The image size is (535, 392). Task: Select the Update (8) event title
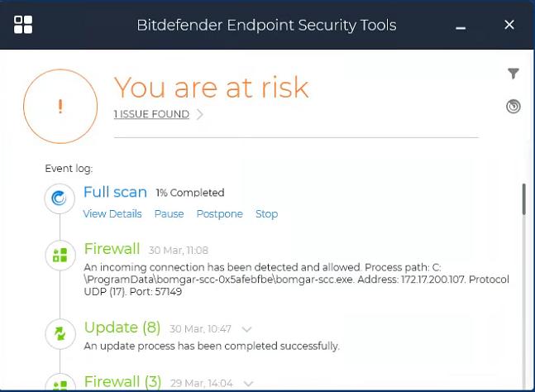[122, 328]
